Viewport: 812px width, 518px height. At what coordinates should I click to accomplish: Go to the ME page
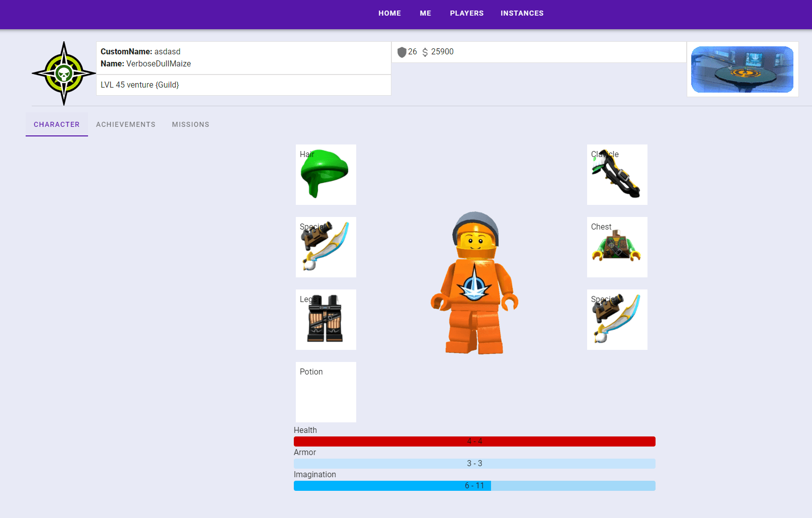pyautogui.click(x=426, y=13)
